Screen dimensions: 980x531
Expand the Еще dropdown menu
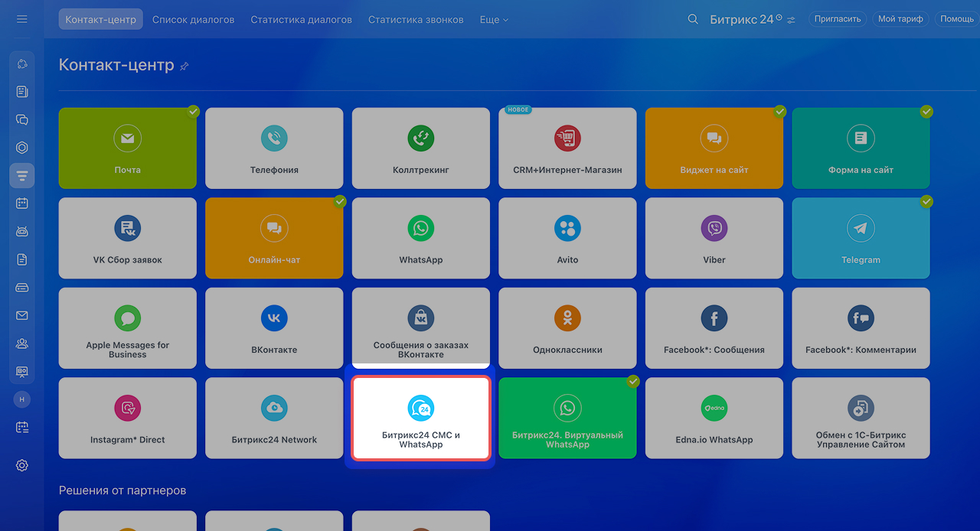tap(494, 19)
